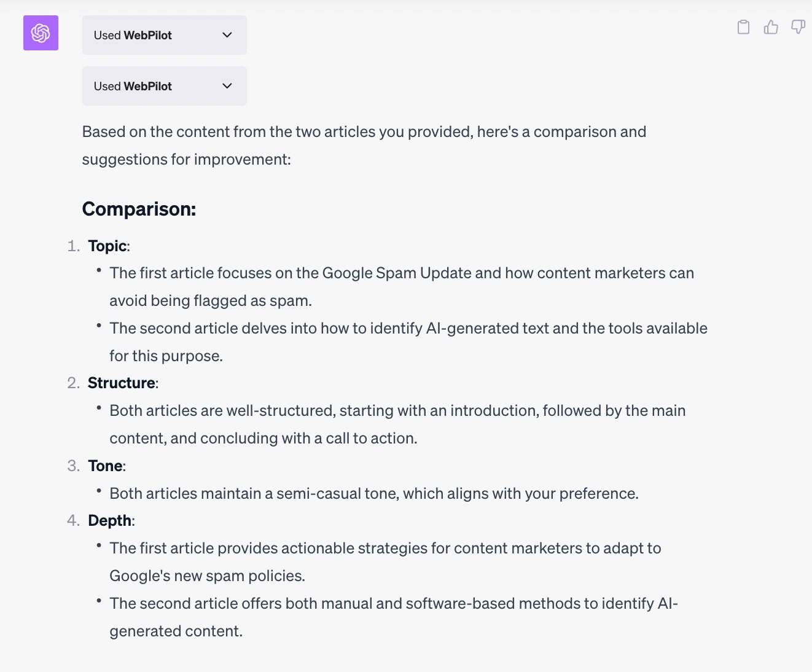The height and width of the screenshot is (672, 812).
Task: Click the Topic list item
Action: tap(108, 246)
